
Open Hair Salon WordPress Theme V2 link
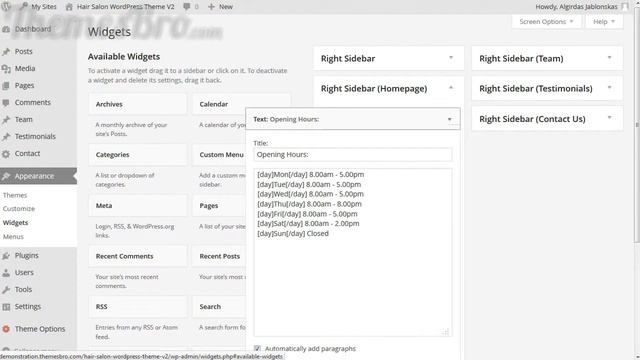pos(125,7)
